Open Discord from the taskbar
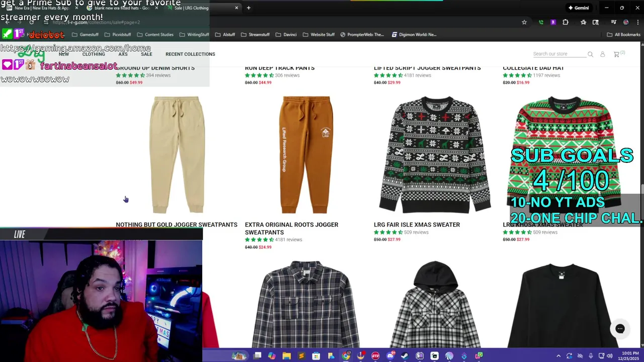The height and width of the screenshot is (362, 644). (390, 356)
